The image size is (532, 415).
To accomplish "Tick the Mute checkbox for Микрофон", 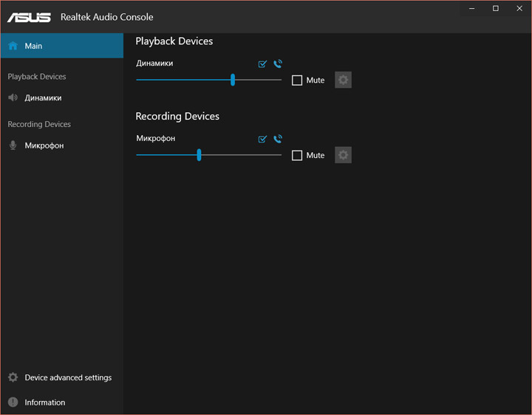I will point(297,156).
